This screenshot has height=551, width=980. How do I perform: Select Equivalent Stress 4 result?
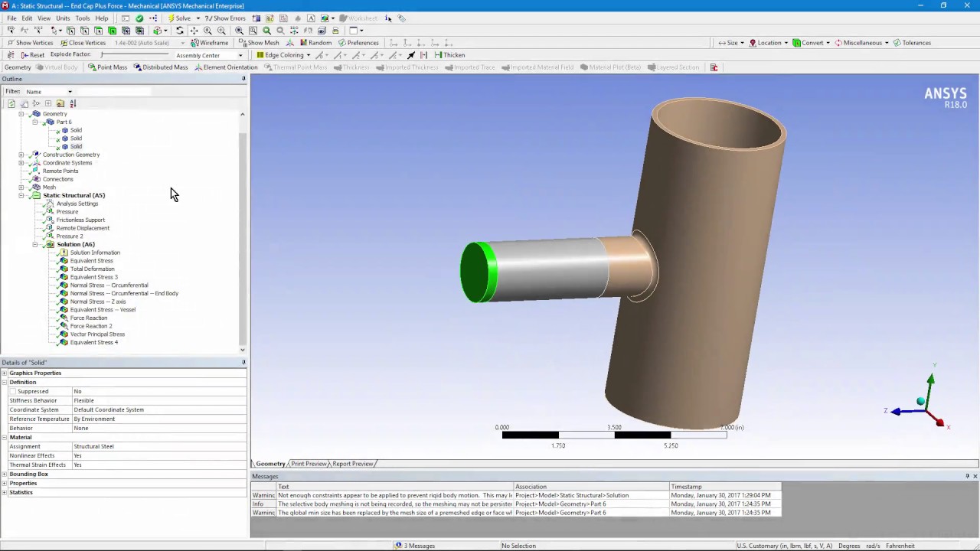pos(93,343)
